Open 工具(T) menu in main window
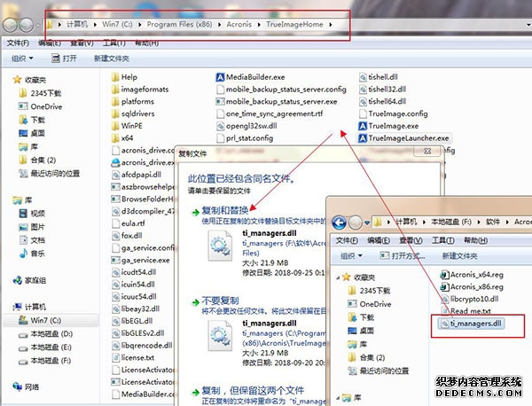 tap(114, 43)
